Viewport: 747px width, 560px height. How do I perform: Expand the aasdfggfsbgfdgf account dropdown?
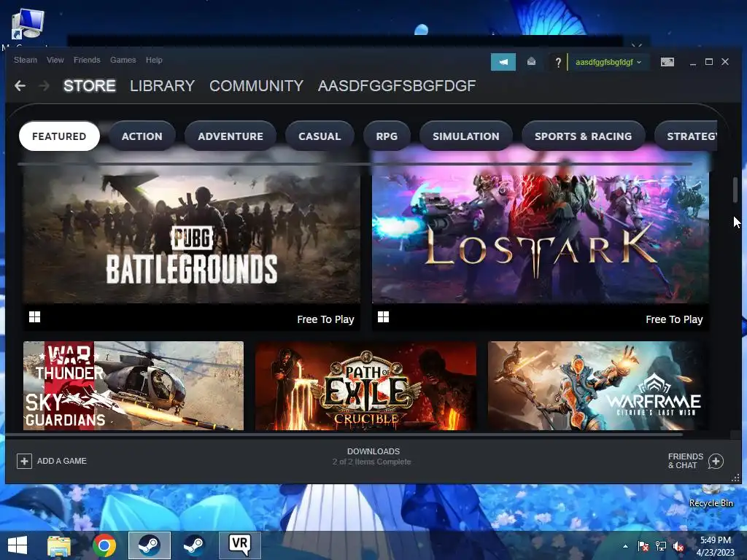click(608, 62)
